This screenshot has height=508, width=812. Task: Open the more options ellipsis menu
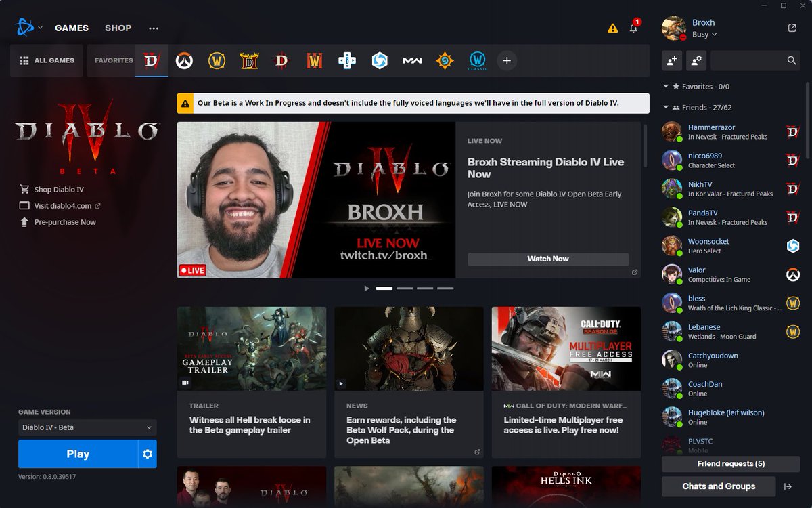coord(154,28)
